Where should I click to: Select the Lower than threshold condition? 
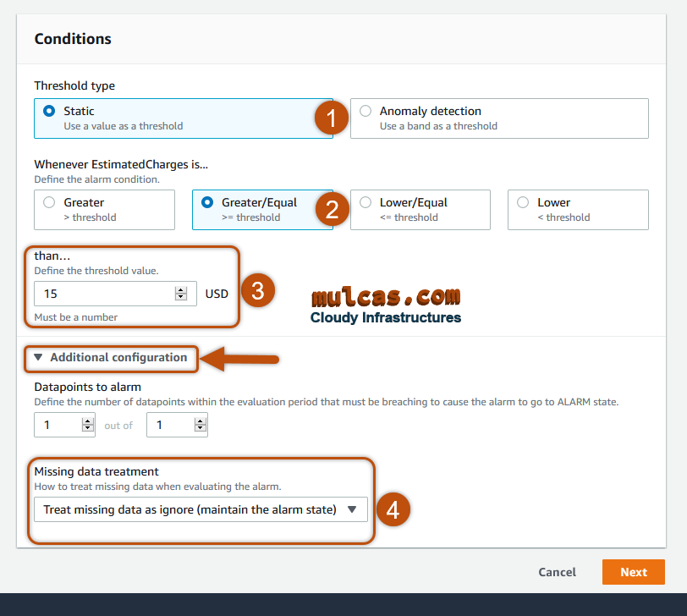[523, 202]
